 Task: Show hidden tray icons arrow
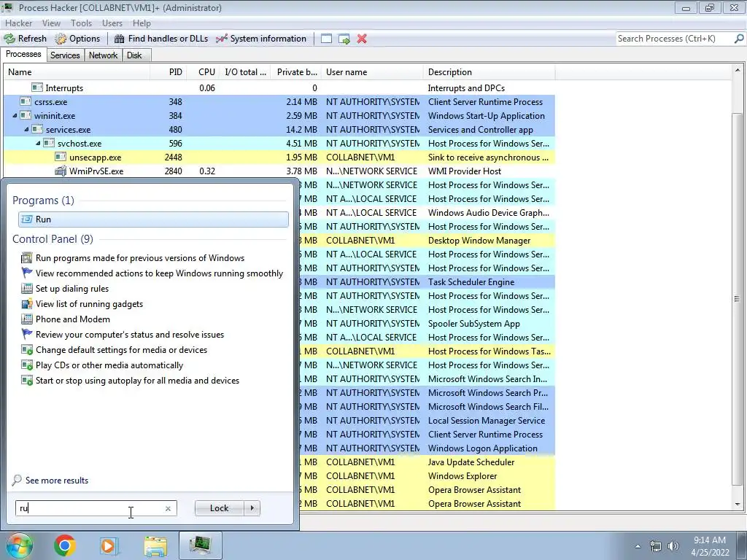tap(638, 546)
